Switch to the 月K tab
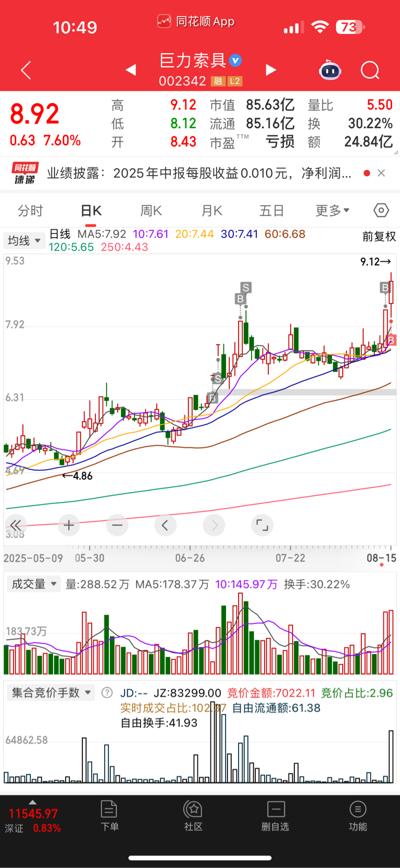The image size is (400, 868). click(211, 211)
